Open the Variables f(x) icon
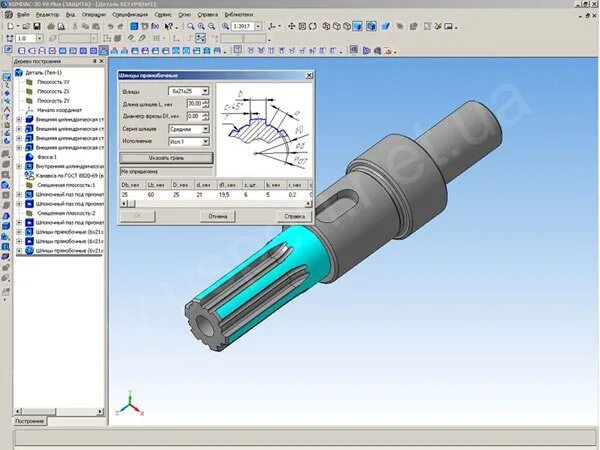Screen dimensions: 600x450 pos(155,26)
